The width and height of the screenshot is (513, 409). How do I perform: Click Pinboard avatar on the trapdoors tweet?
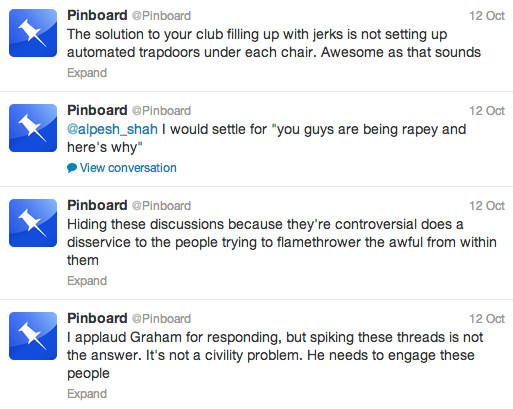(33, 33)
